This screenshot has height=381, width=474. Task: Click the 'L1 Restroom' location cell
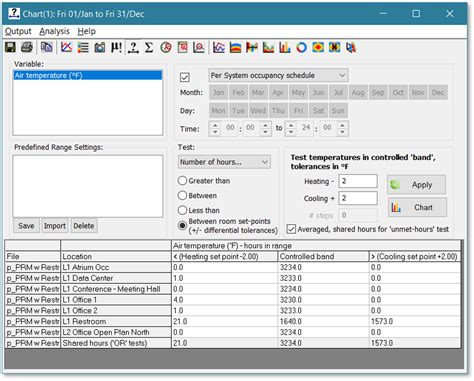pyautogui.click(x=116, y=321)
